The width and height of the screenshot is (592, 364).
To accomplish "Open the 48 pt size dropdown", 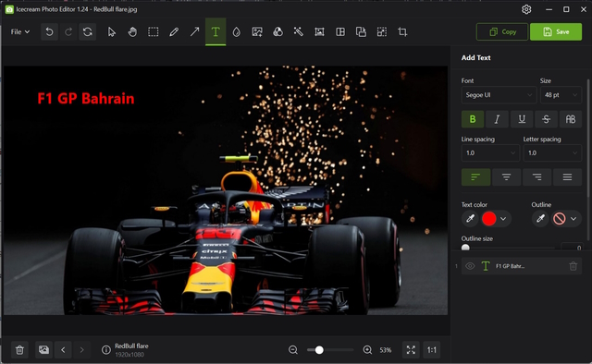I will click(561, 95).
